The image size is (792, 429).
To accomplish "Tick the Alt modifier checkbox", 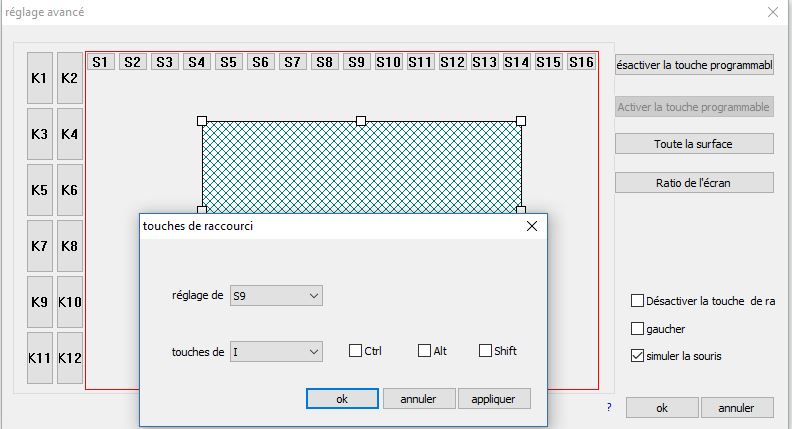I will (x=424, y=351).
